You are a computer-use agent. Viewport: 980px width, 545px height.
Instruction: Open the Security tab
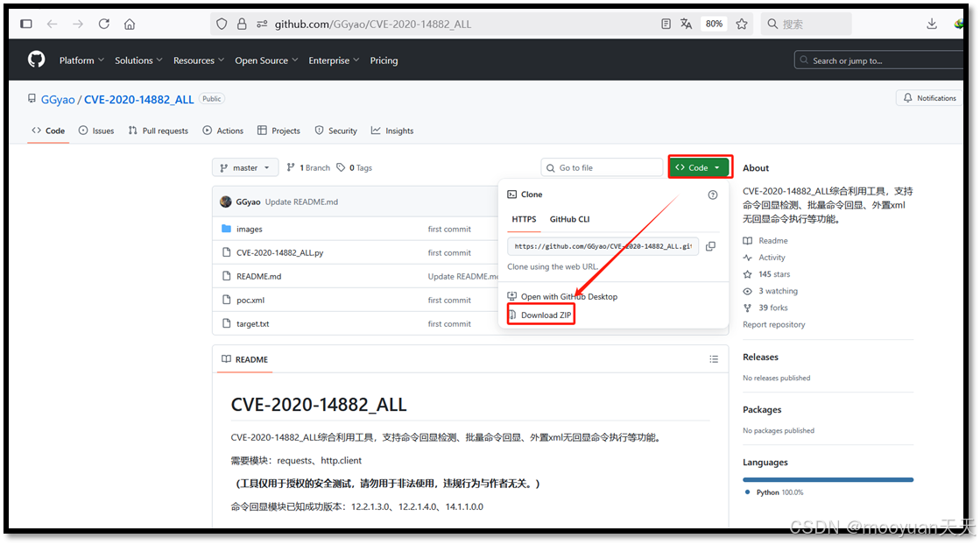coord(336,131)
